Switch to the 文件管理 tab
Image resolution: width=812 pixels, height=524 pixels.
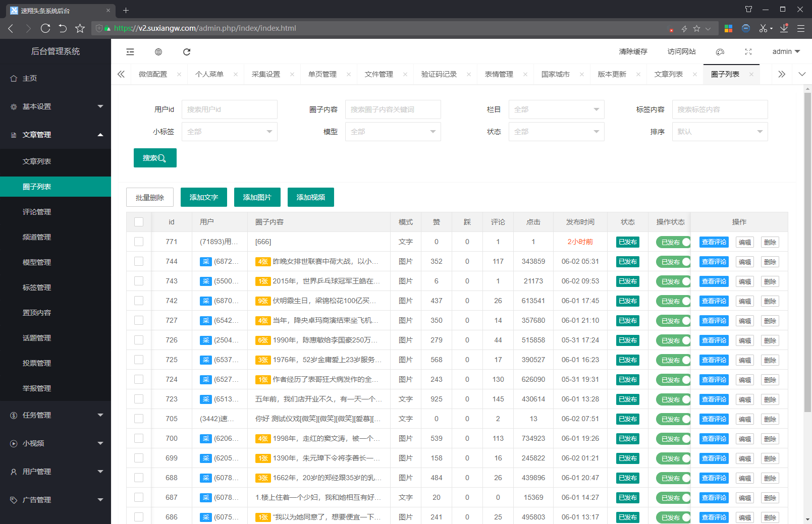(379, 74)
